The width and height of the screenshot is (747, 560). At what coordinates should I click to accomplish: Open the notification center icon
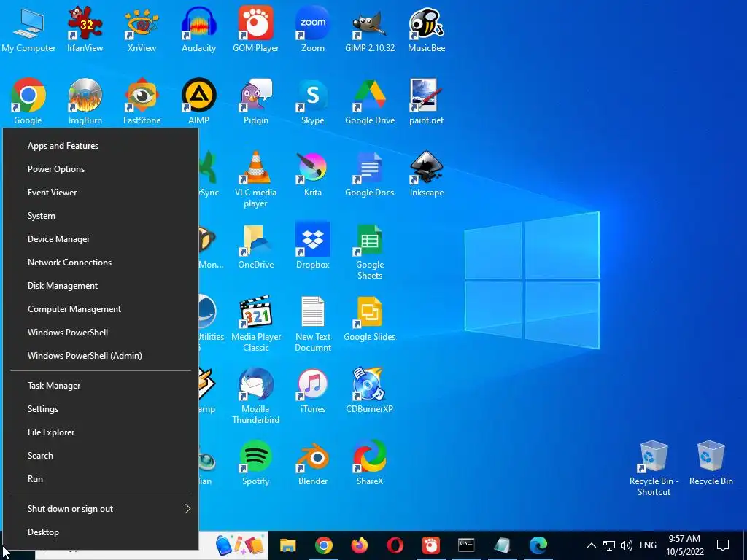[723, 545]
